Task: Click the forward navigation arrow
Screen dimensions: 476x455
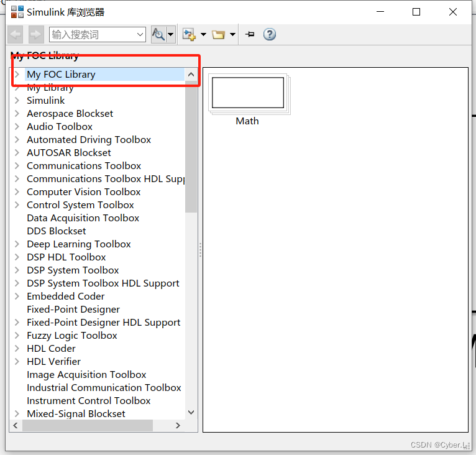Action: pos(36,35)
